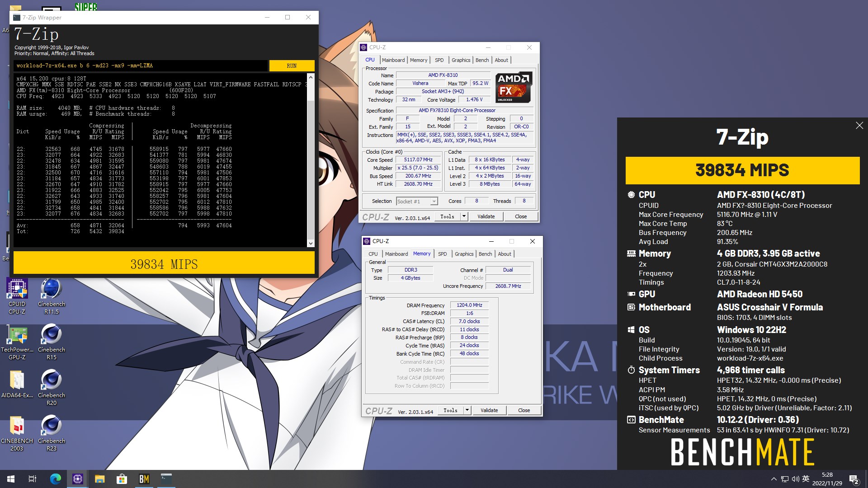Screen dimensions: 868x488
Task: Open Cinebench R11.5 desktop icon
Action: (51, 296)
